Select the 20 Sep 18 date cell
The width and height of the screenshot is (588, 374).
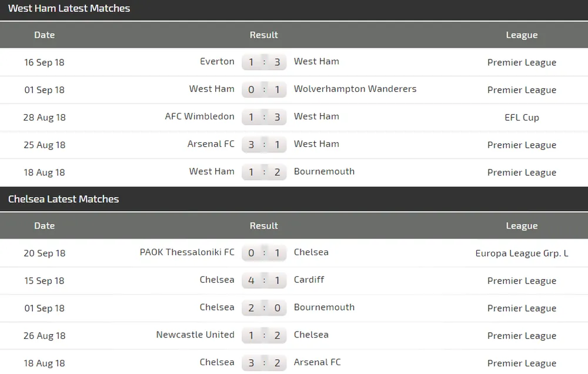coord(44,253)
